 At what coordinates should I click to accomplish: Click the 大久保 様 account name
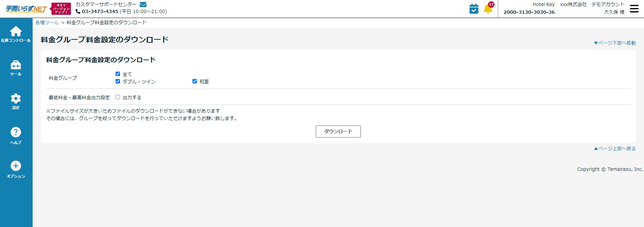(x=614, y=12)
